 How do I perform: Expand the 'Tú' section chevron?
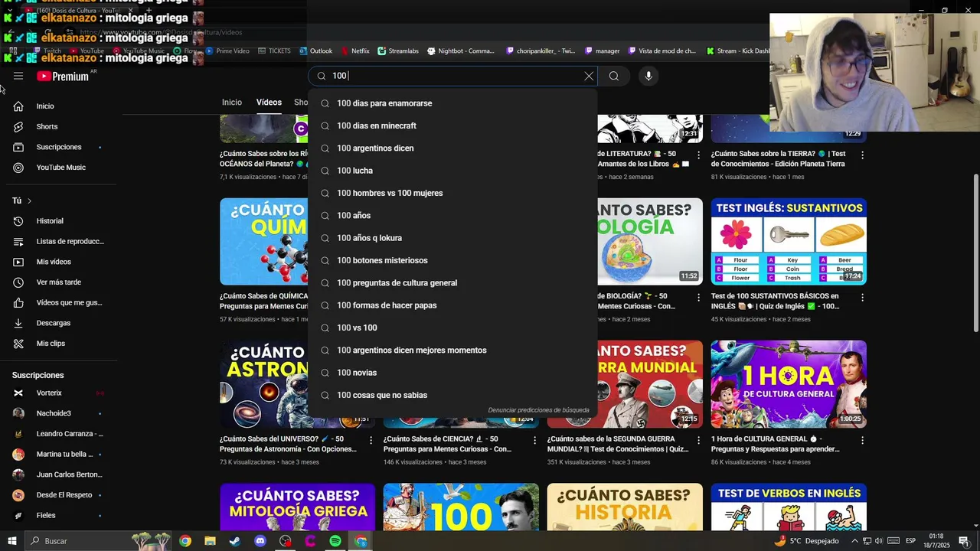[29, 201]
